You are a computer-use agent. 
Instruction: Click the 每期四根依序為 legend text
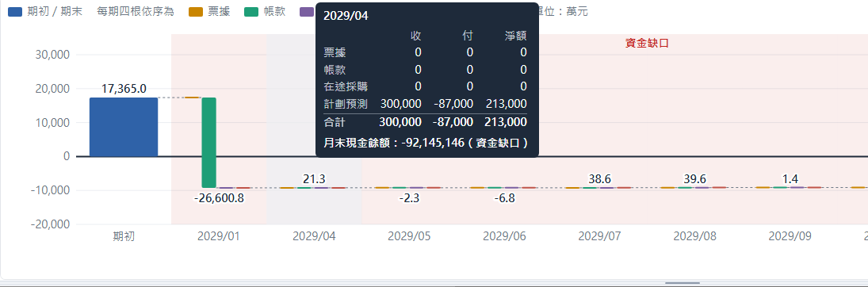[135, 11]
